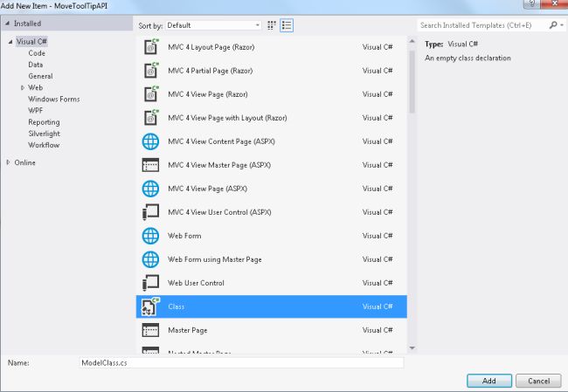This screenshot has width=568, height=392.
Task: Select the Windows Forms category
Action: tap(53, 99)
